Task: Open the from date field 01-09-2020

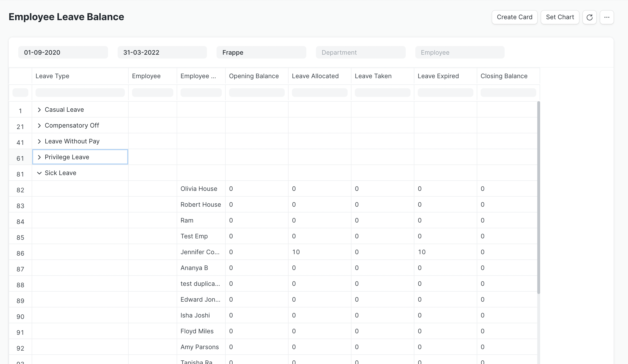Action: coord(63,53)
